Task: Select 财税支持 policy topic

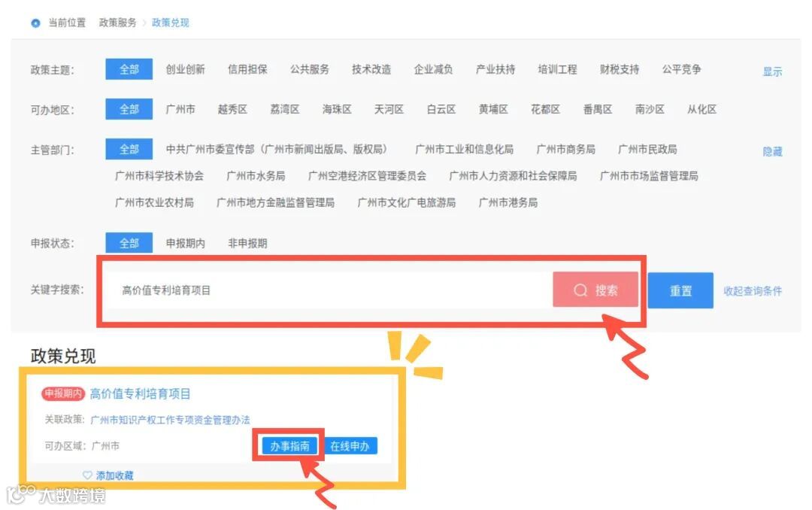Action: pos(620,69)
